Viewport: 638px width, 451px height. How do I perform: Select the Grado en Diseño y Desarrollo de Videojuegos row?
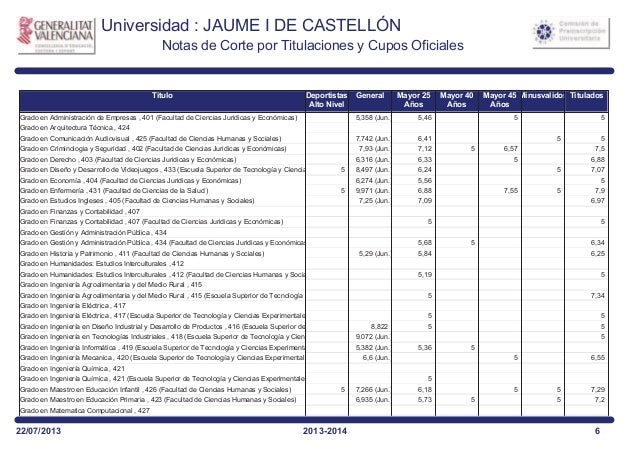click(314, 170)
